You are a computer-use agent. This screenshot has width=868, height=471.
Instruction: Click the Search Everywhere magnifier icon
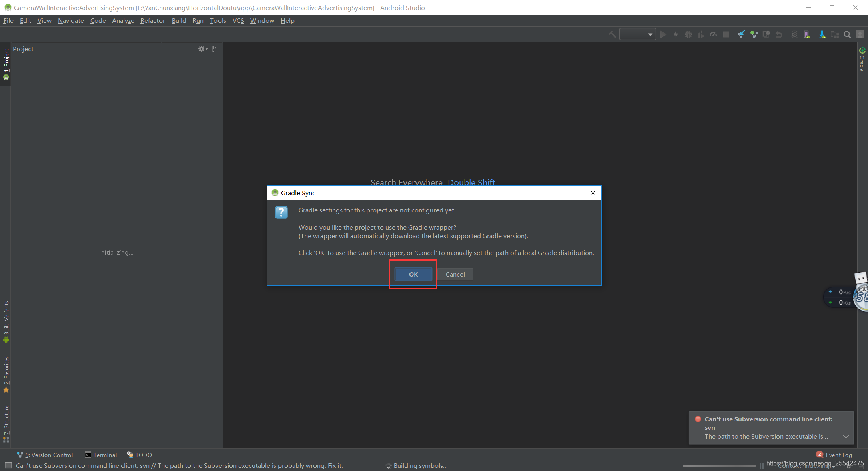click(847, 34)
